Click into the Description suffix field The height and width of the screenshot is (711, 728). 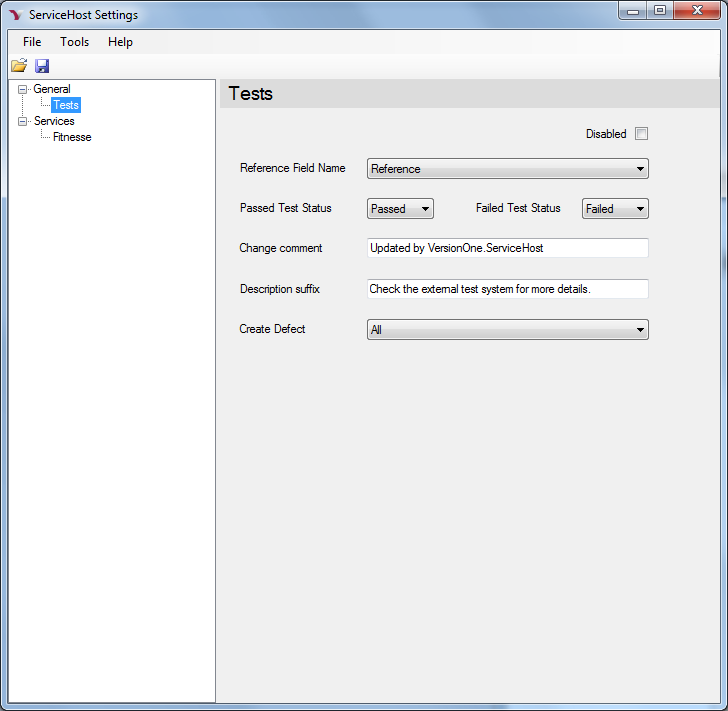[507, 289]
